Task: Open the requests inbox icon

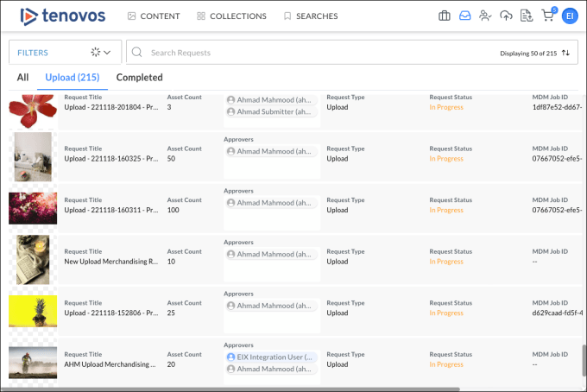Action: 465,16
